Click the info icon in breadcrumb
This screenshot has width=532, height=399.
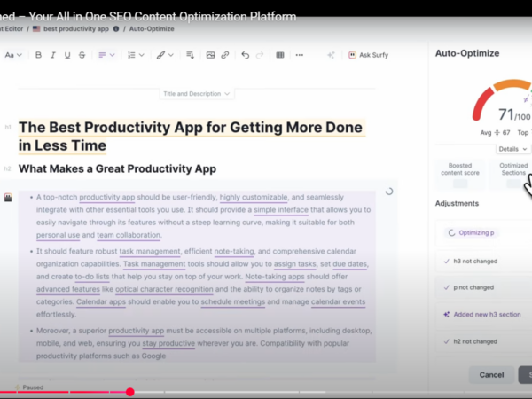116,29
